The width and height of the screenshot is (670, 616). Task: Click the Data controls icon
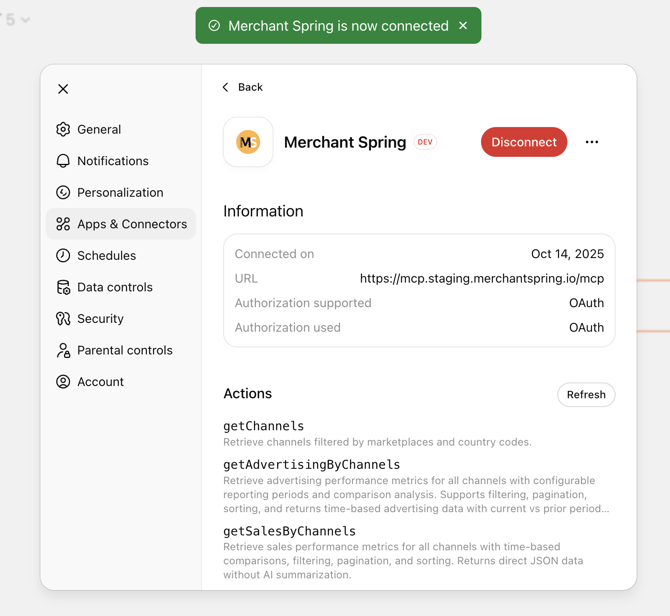coord(63,287)
